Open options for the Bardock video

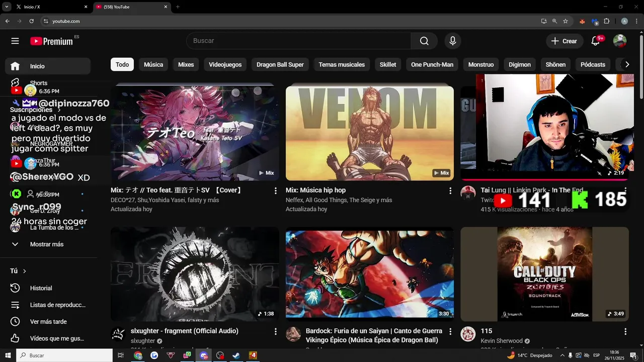[450, 331]
